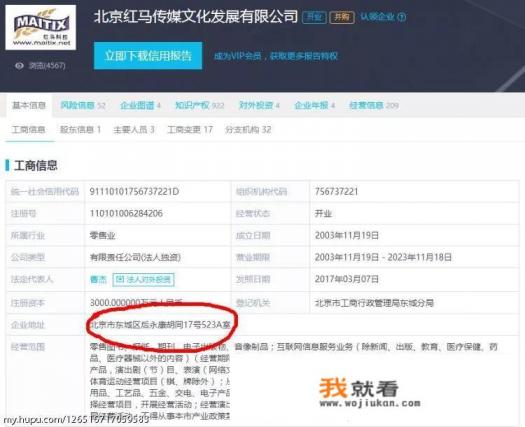Switch to the 风险信息 tab
525x427 pixels.
[x=83, y=105]
